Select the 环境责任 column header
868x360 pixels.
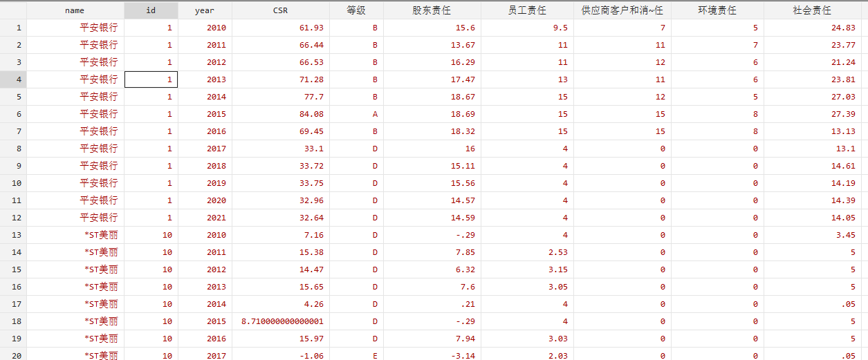pos(717,10)
